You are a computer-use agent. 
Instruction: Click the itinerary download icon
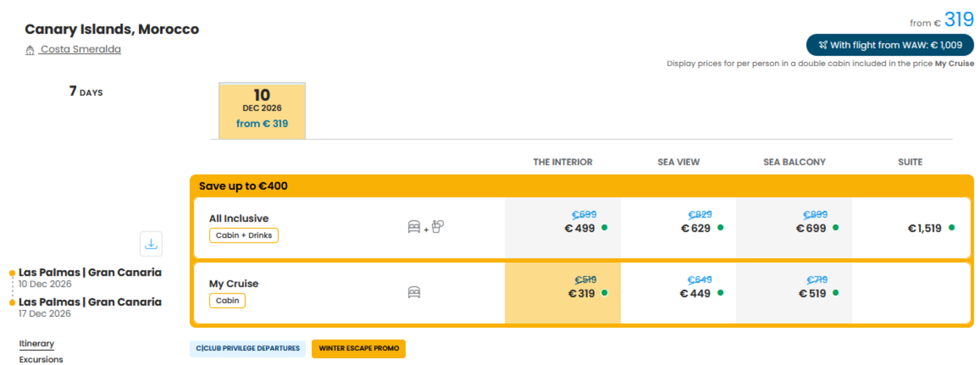[x=151, y=244]
